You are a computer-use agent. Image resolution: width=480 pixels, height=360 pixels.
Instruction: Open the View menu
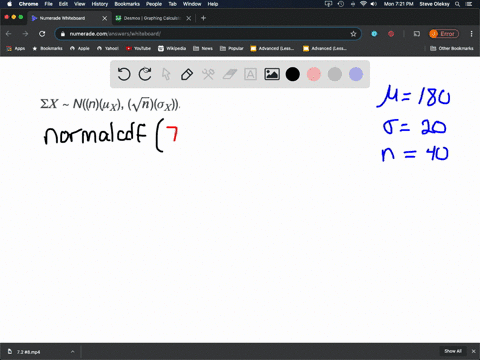(80, 4)
